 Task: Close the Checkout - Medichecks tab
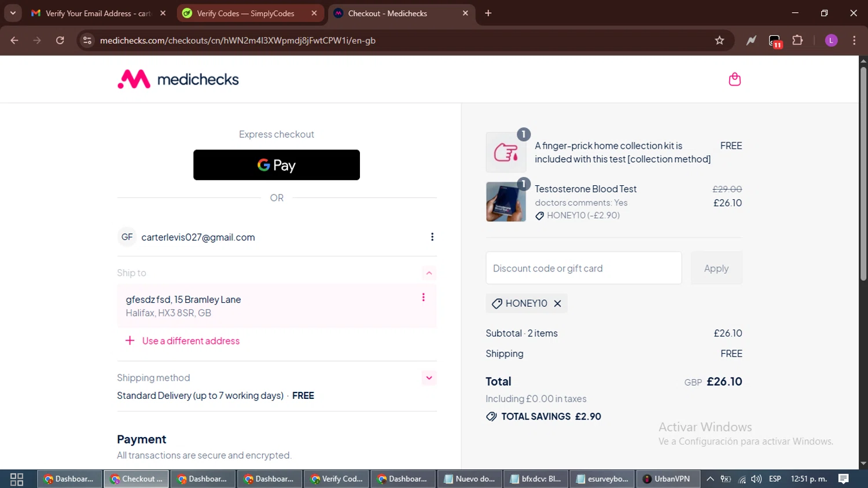pyautogui.click(x=465, y=13)
